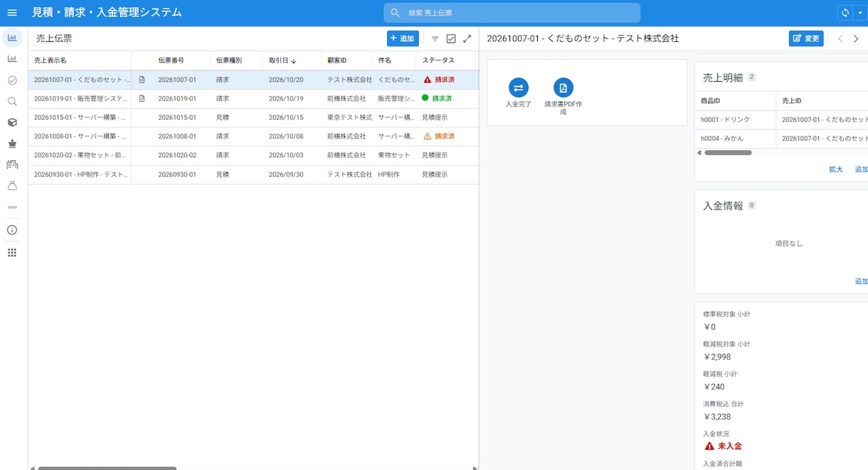Click the search 売上伝票 field
868x470 pixels.
[512, 13]
